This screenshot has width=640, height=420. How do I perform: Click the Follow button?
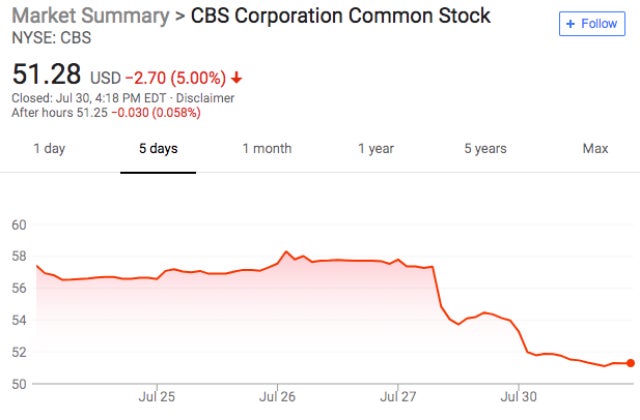591,23
